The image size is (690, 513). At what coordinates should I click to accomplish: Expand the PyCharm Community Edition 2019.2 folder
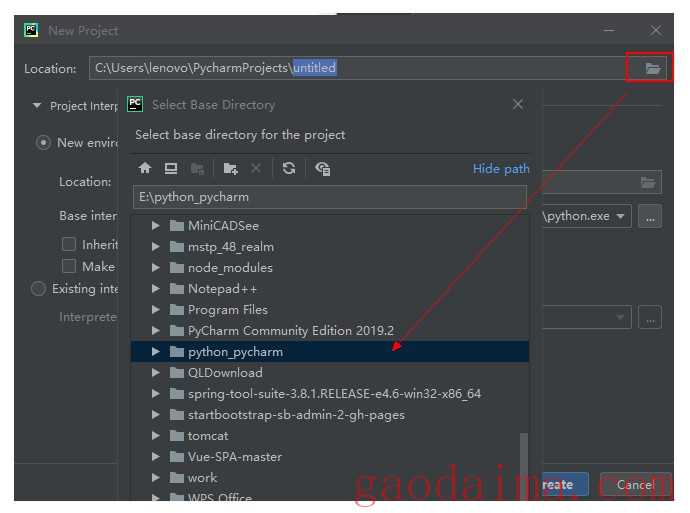155,330
